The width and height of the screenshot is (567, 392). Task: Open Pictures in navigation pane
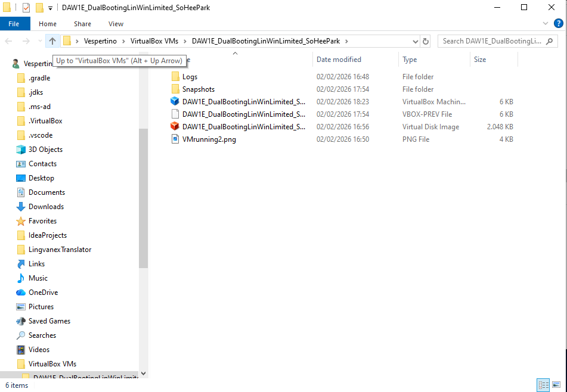[41, 307]
